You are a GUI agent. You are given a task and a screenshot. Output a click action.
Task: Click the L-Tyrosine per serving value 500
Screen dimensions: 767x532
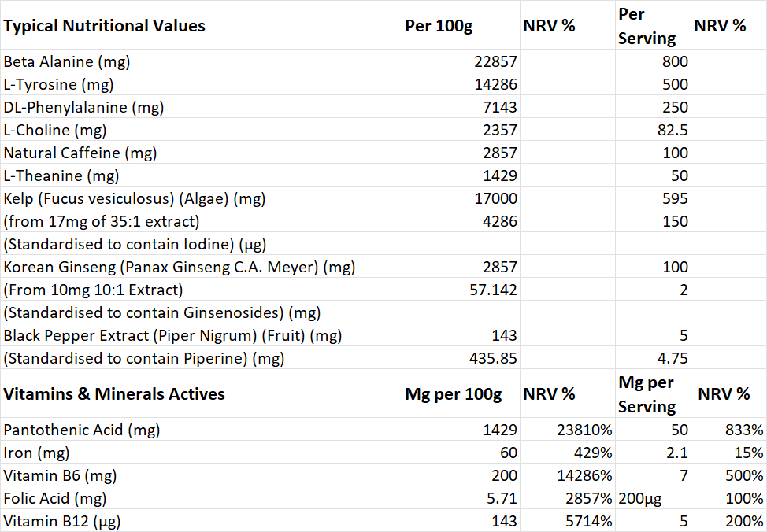coord(653,84)
